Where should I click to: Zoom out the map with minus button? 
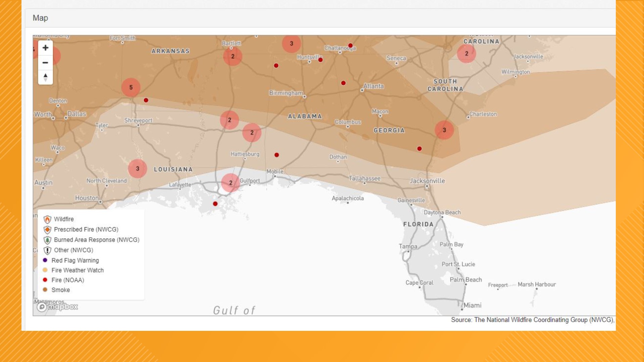click(x=45, y=63)
